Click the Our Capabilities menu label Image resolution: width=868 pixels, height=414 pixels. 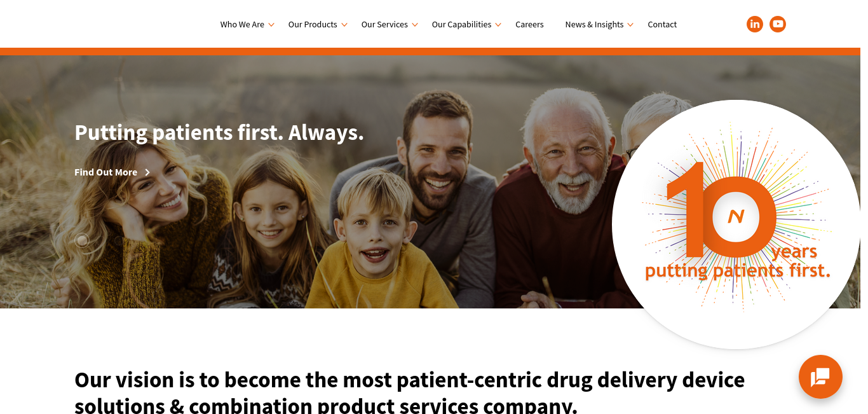[x=461, y=24]
